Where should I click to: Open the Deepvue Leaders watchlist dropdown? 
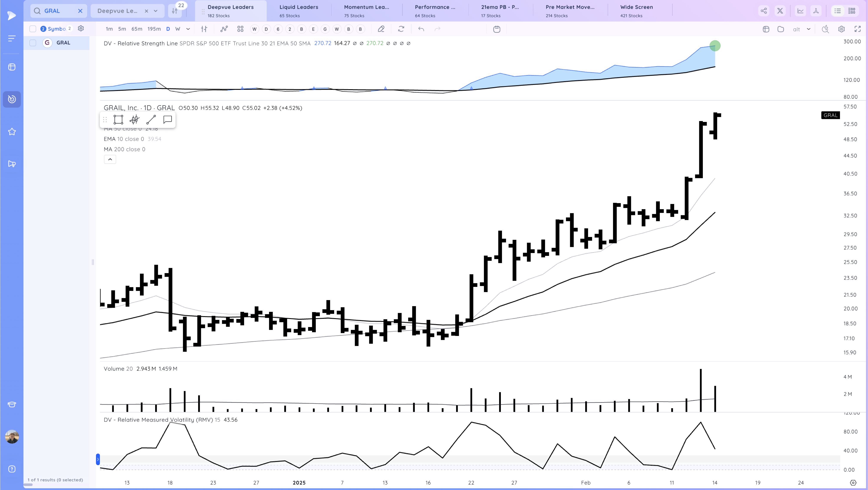click(156, 11)
